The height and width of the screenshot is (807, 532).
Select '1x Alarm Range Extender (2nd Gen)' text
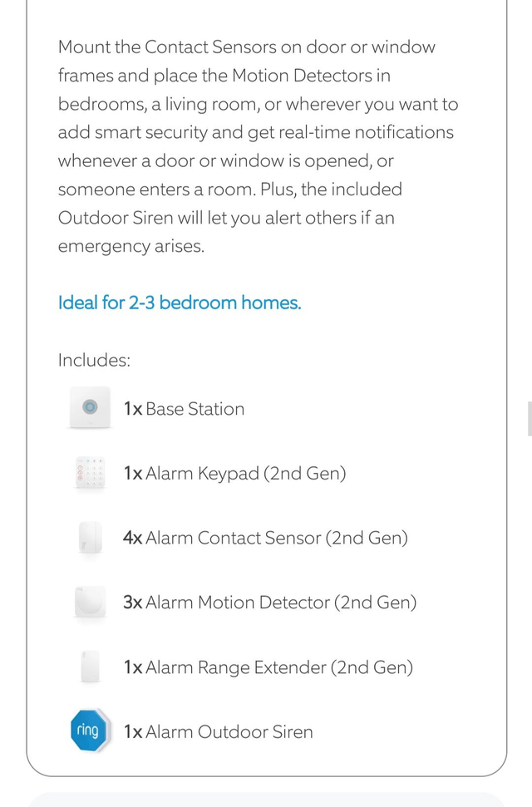(268, 667)
